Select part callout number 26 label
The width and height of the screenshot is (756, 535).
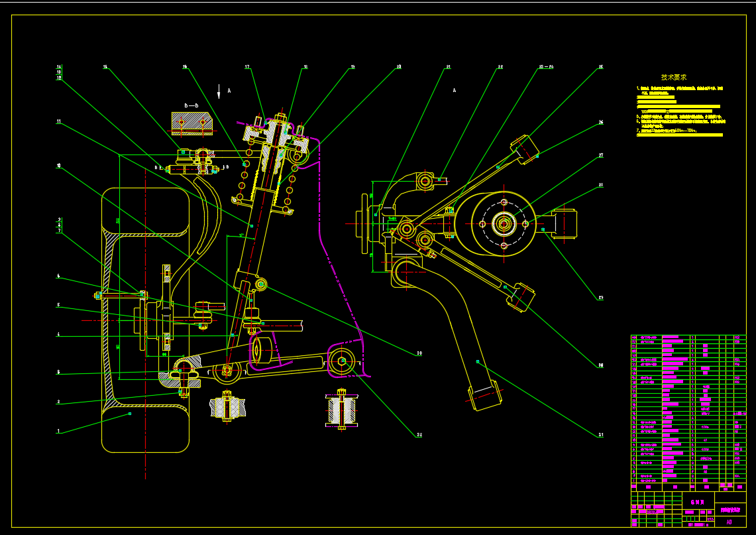(600, 123)
